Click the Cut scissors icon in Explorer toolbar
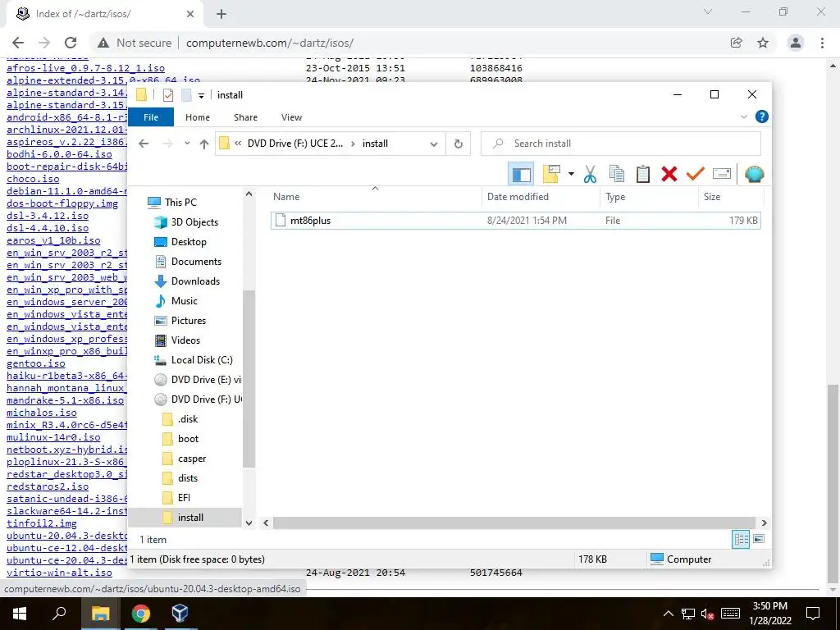This screenshot has width=840, height=630. [x=590, y=174]
